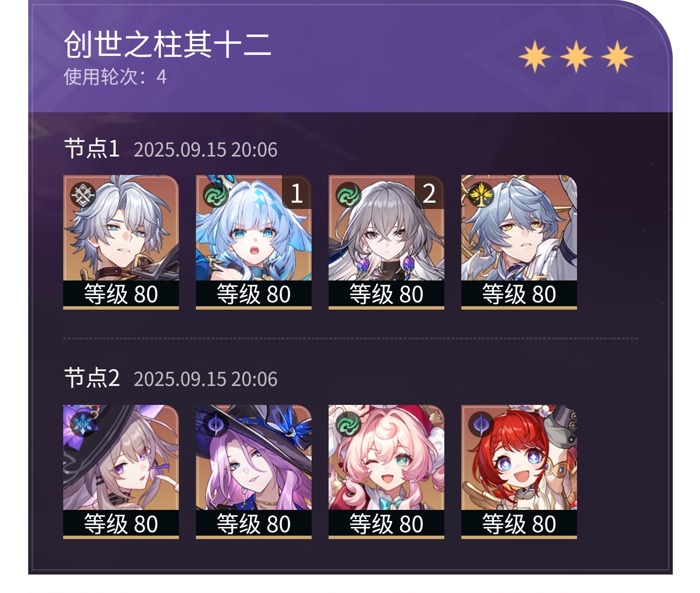Click the golden Imaginary icon on fourth character
Screen dimensions: 700x593
[481, 195]
